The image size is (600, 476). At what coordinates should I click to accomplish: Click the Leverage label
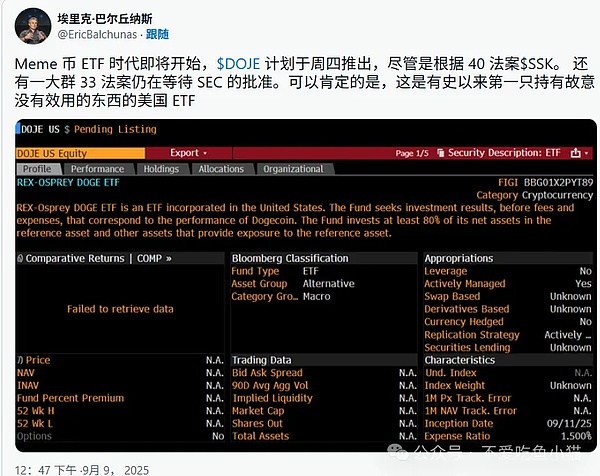click(x=446, y=271)
